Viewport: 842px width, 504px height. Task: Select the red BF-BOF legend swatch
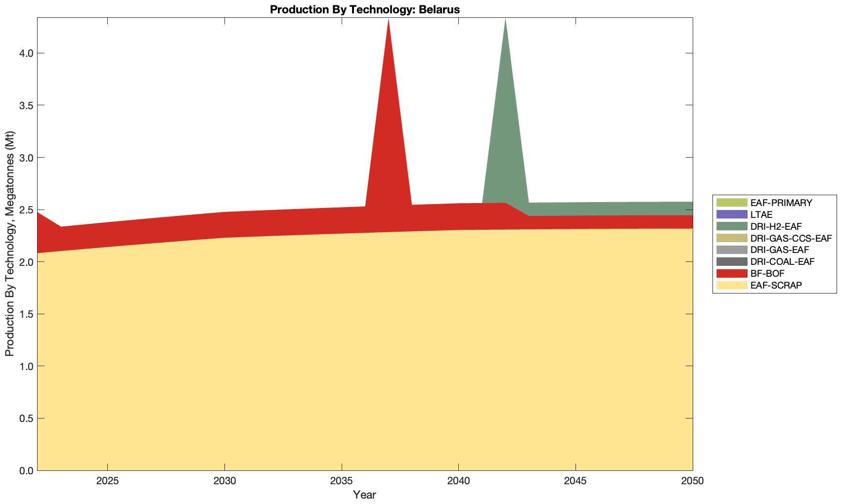click(731, 273)
